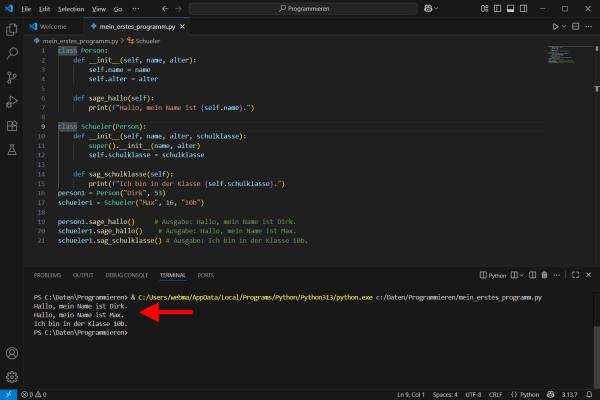The height and width of the screenshot is (400, 600).
Task: Click the Copilot status icon in status bar
Action: coord(550,395)
